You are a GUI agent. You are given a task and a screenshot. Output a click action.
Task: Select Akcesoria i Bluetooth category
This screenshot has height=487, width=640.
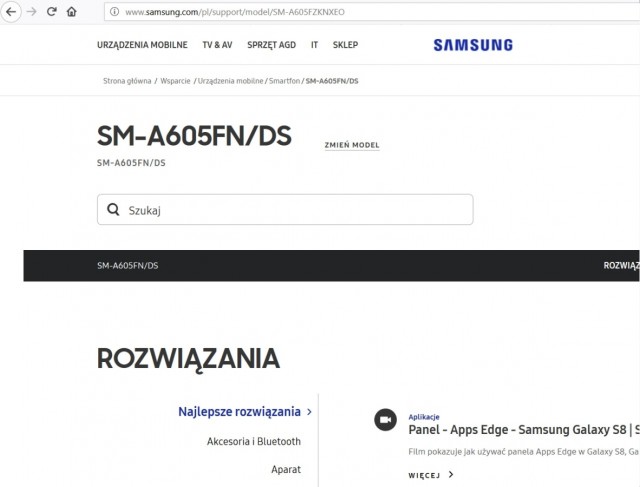click(x=253, y=441)
